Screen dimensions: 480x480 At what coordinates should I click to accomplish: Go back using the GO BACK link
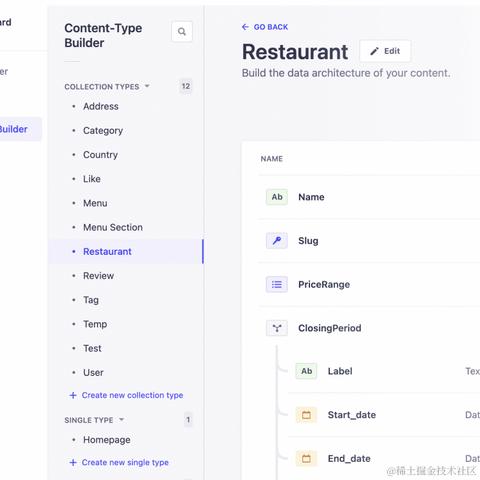[x=265, y=27]
